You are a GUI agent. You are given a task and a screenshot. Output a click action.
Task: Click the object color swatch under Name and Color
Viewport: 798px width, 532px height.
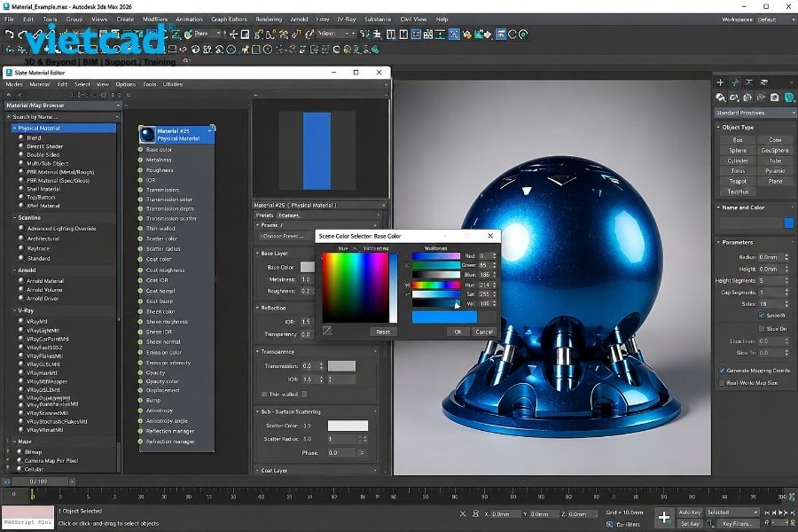pyautogui.click(x=789, y=223)
